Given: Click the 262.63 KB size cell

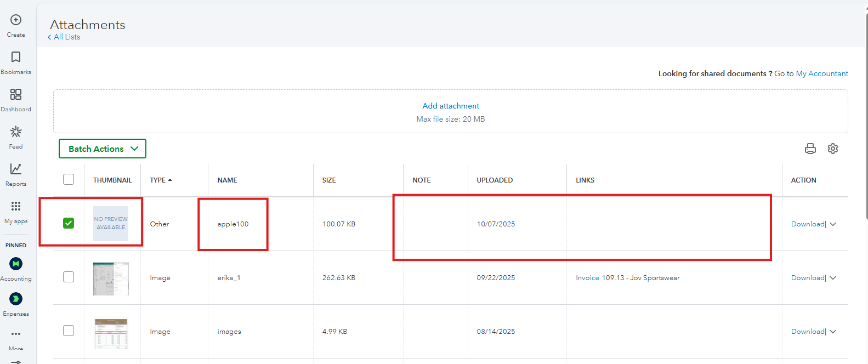Looking at the screenshot, I should (x=339, y=278).
